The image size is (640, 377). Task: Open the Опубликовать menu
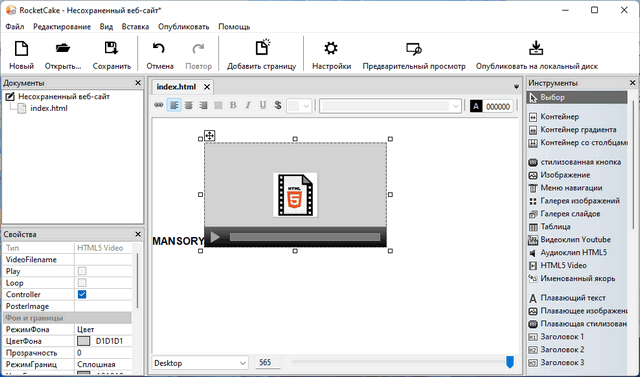click(x=184, y=27)
